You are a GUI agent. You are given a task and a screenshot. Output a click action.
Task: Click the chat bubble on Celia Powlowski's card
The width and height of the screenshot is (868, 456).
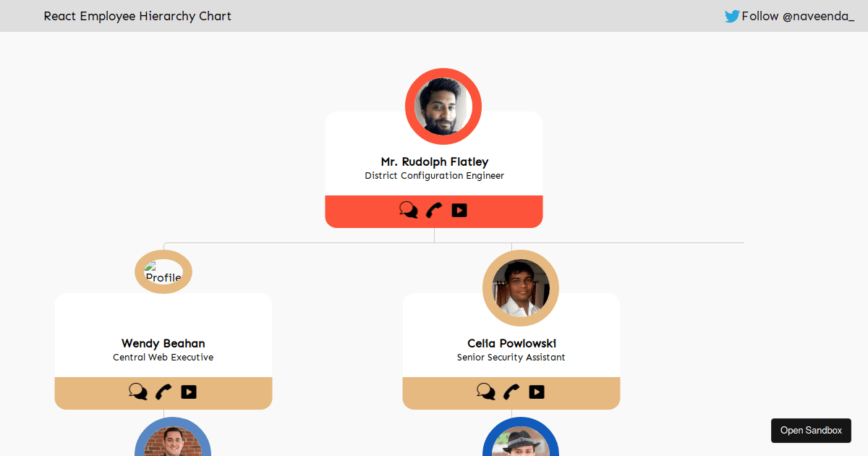486,392
